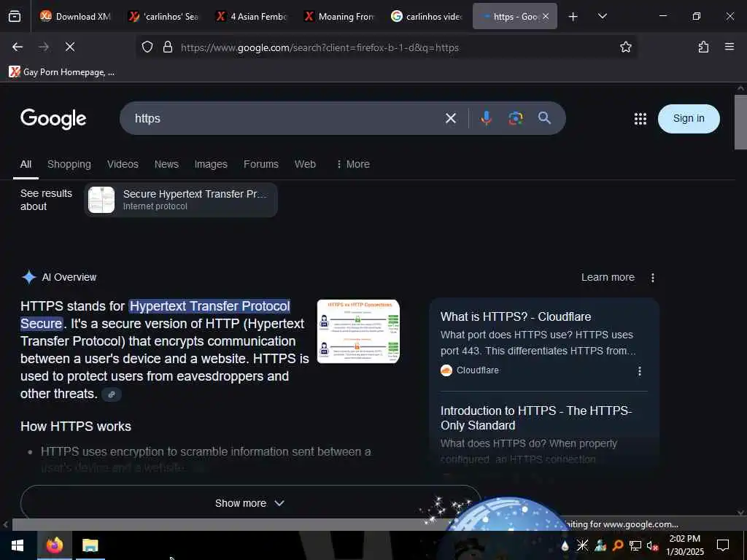The image size is (747, 560).
Task: Open the Google apps grid icon
Action: [640, 119]
